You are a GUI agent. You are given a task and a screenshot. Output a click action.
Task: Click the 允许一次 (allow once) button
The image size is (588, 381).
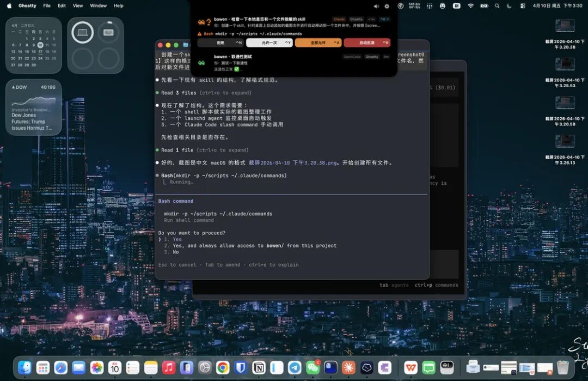point(269,43)
